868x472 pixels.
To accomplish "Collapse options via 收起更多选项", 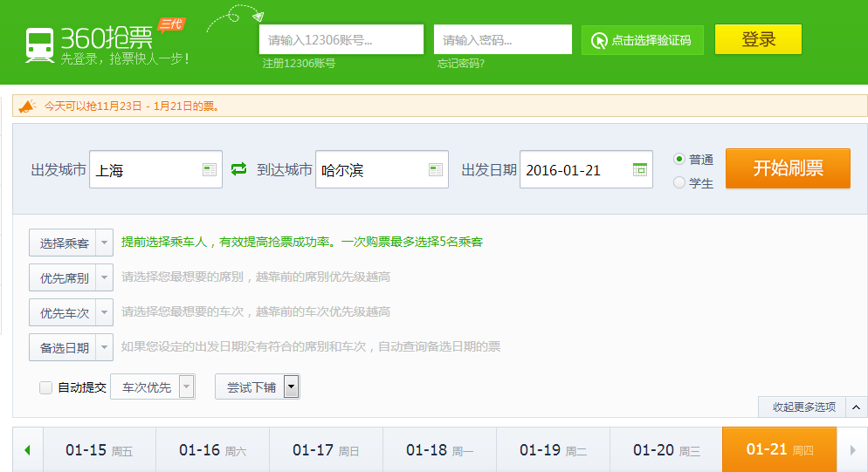I will pos(803,407).
